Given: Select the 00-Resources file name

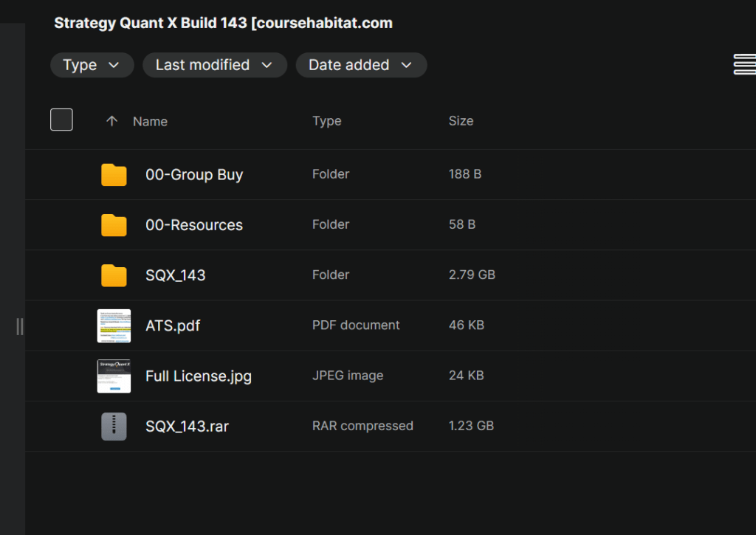Looking at the screenshot, I should (x=194, y=225).
